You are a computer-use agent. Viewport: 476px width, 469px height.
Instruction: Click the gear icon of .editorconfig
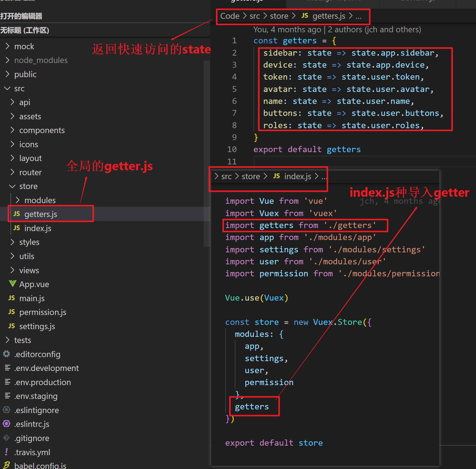[6, 354]
